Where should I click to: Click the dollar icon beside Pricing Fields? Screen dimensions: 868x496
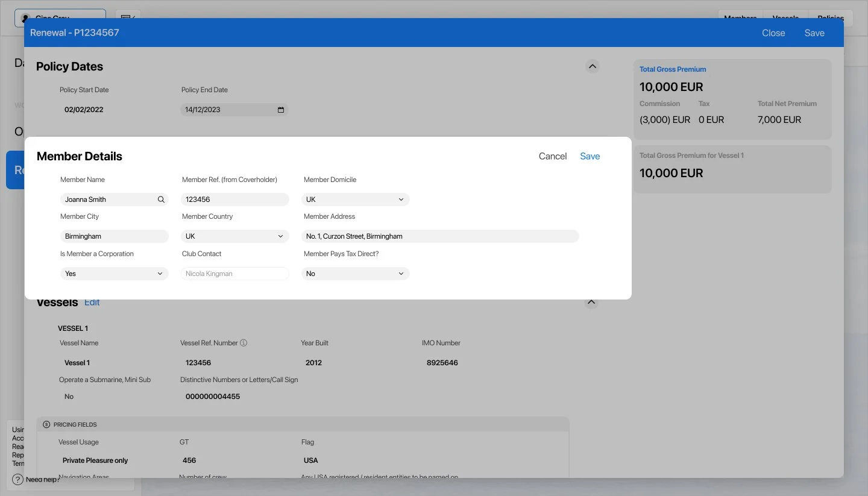coord(46,424)
